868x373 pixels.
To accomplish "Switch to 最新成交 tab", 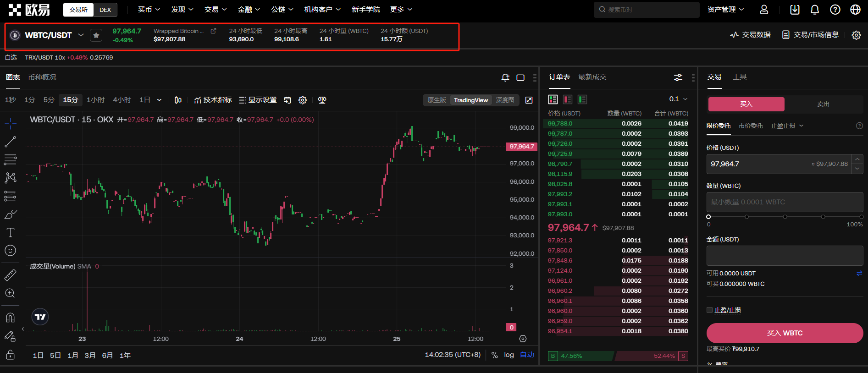I will (x=592, y=77).
